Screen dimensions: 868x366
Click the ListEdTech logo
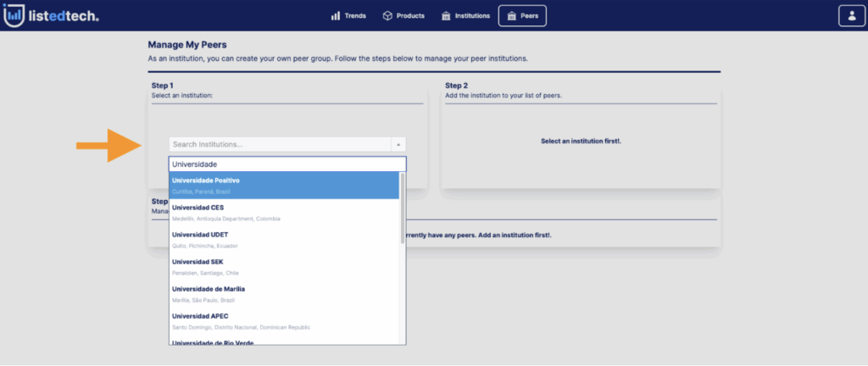[x=51, y=15]
